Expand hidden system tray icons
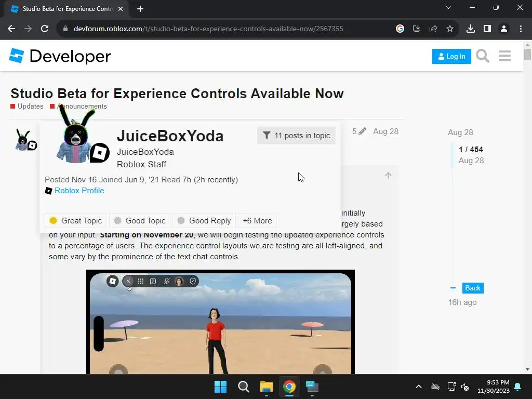Viewport: 532px width, 399px height. click(x=419, y=387)
